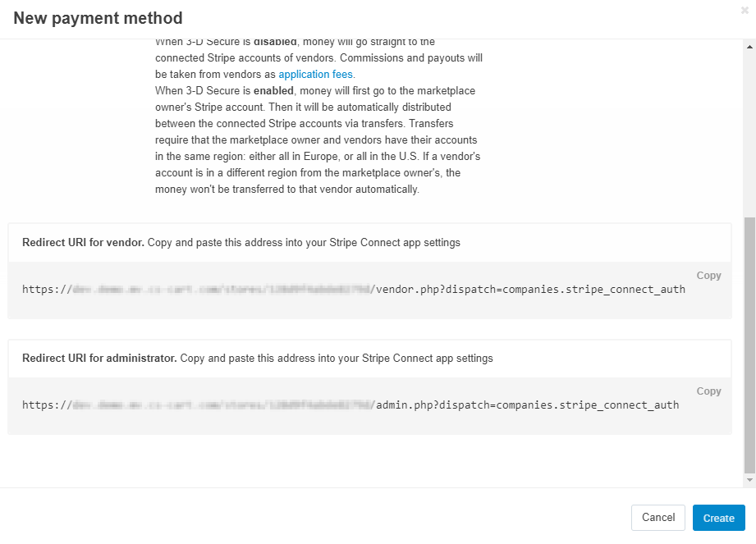Click the scrollbar track above the thumb

(749, 134)
